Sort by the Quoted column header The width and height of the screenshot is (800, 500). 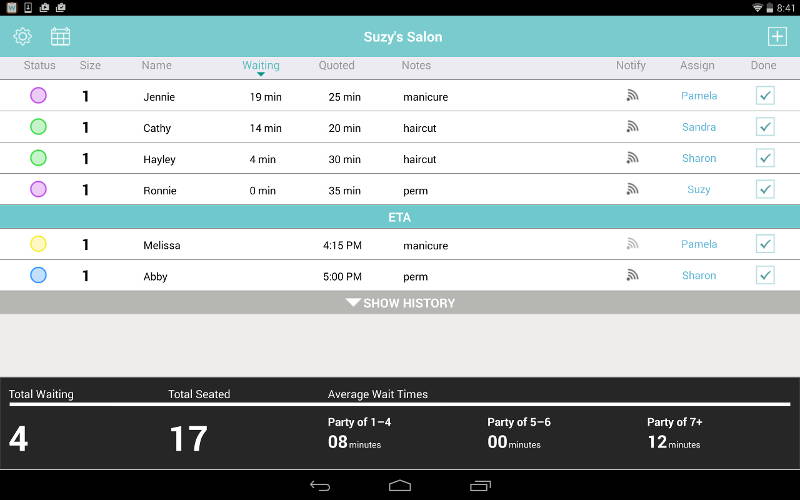[336, 65]
